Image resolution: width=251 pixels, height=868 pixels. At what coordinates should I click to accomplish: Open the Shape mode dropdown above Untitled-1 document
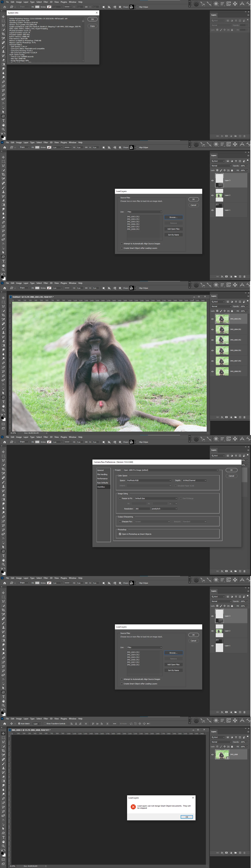point(24,288)
